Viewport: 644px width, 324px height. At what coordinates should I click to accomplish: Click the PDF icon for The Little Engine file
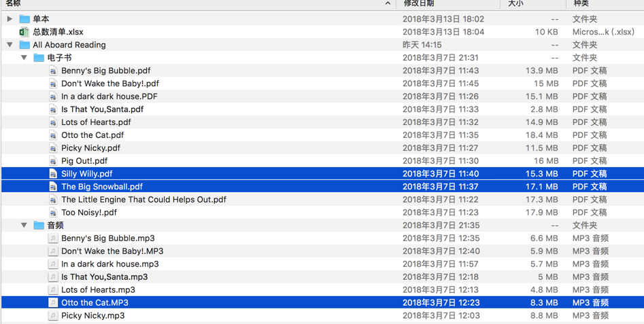point(53,200)
